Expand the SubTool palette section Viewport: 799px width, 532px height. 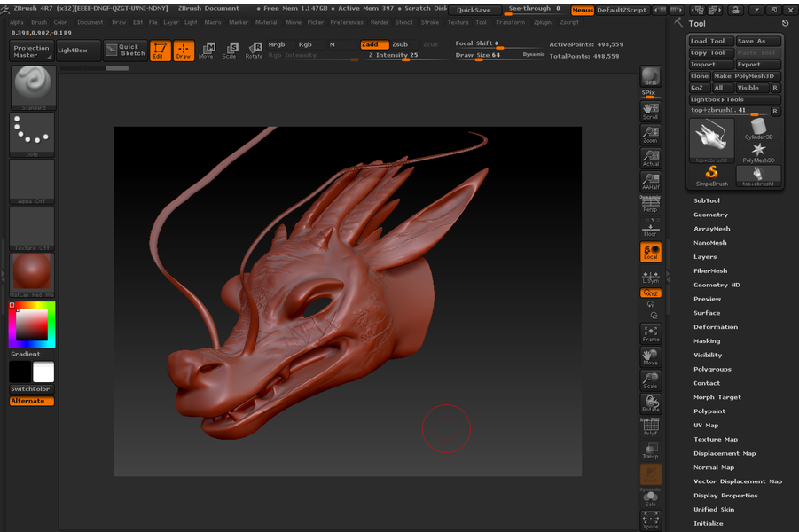click(707, 200)
